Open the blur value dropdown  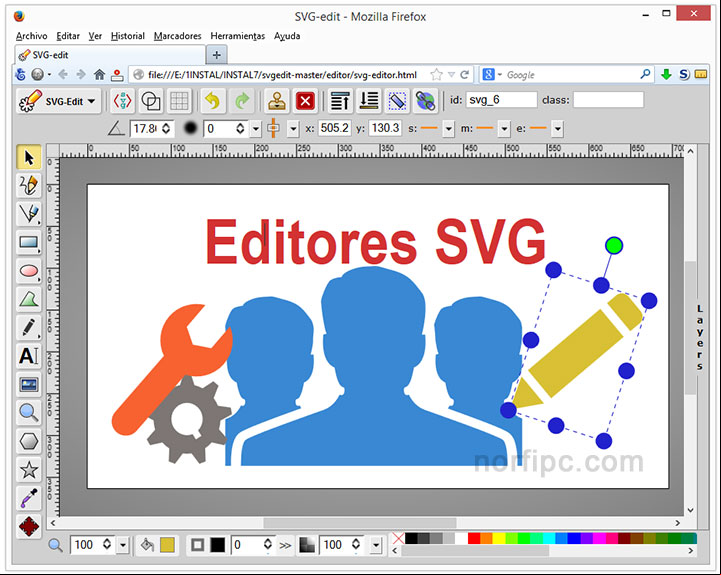coord(256,129)
